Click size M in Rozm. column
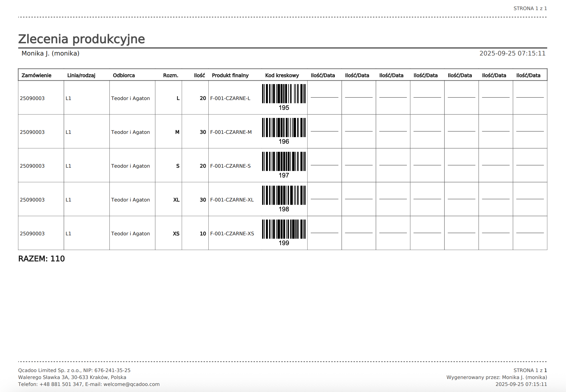This screenshot has width=566, height=392. (x=177, y=132)
